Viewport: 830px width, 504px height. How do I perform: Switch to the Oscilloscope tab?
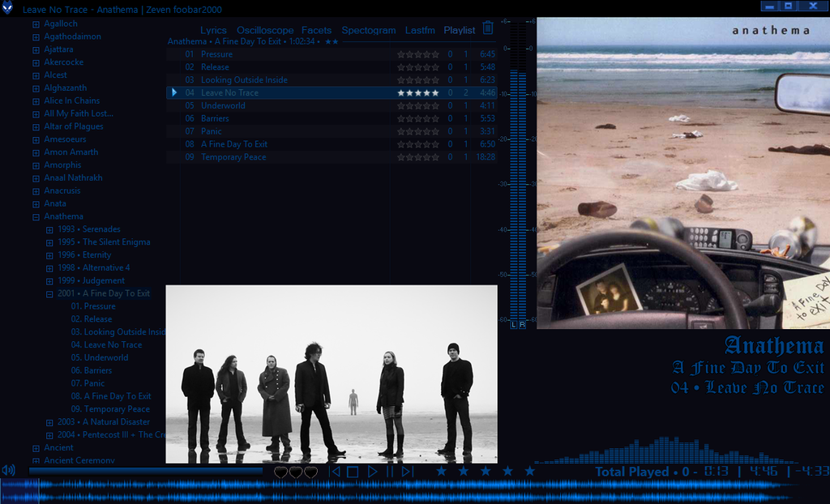(265, 30)
